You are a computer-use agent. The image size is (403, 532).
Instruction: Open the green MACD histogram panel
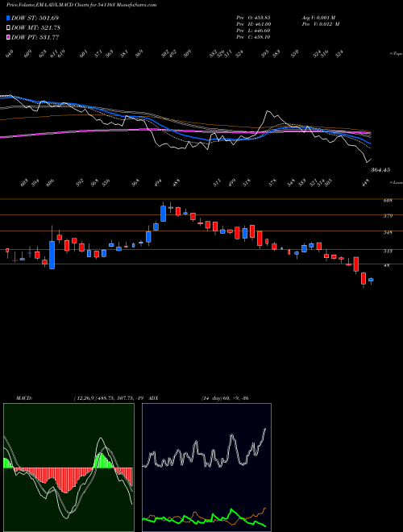tap(69, 468)
